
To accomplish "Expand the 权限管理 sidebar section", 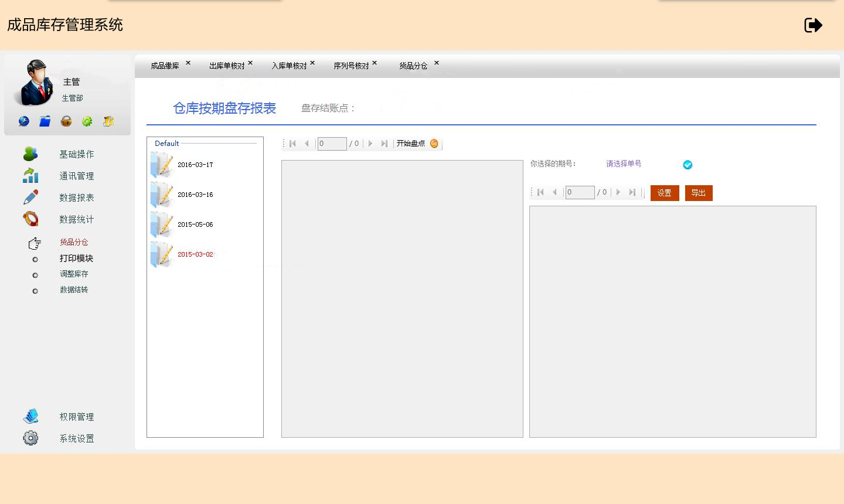I will (x=76, y=417).
